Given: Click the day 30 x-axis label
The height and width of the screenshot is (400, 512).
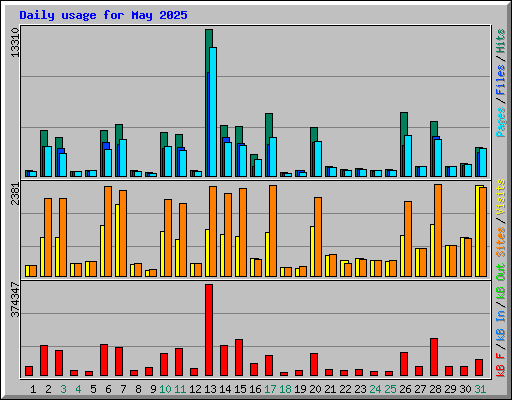Looking at the screenshot, I should coord(465,389).
